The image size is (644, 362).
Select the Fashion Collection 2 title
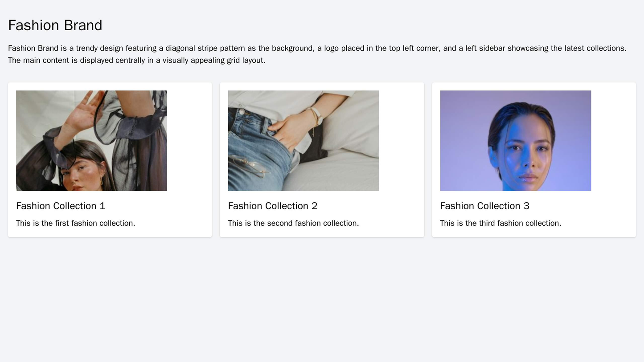(x=273, y=206)
